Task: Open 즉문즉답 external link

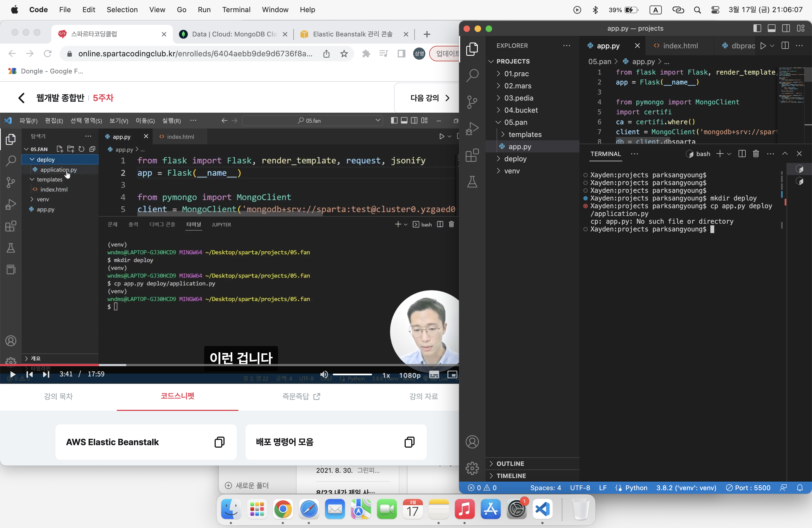Action: click(x=301, y=396)
